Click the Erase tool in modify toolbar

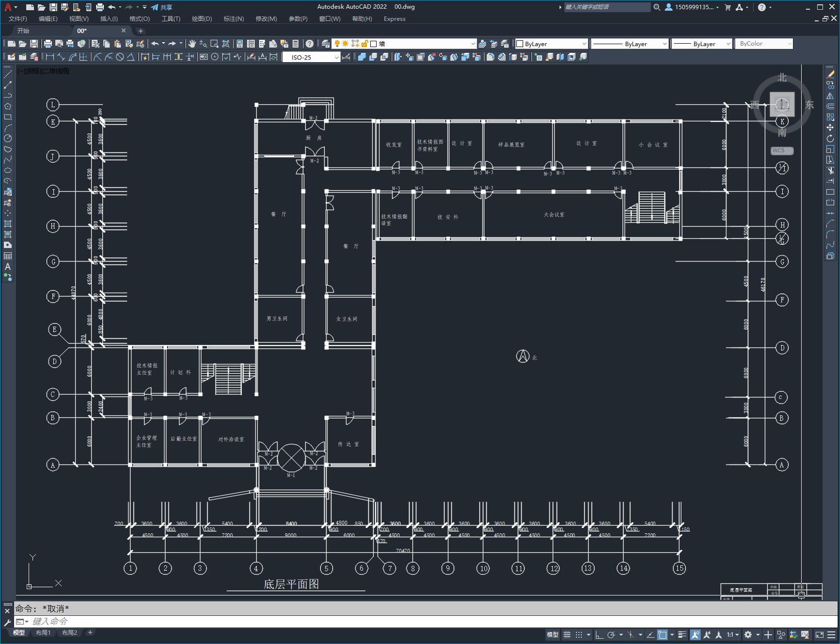click(830, 74)
